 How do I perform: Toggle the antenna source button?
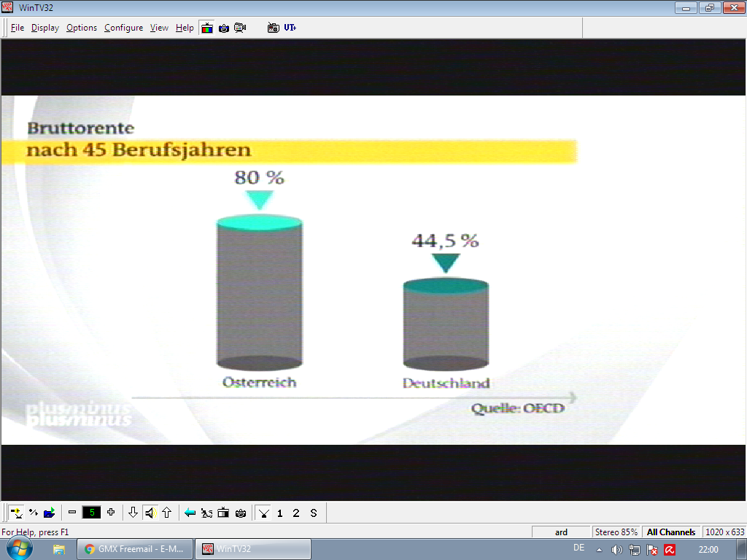pos(263,513)
